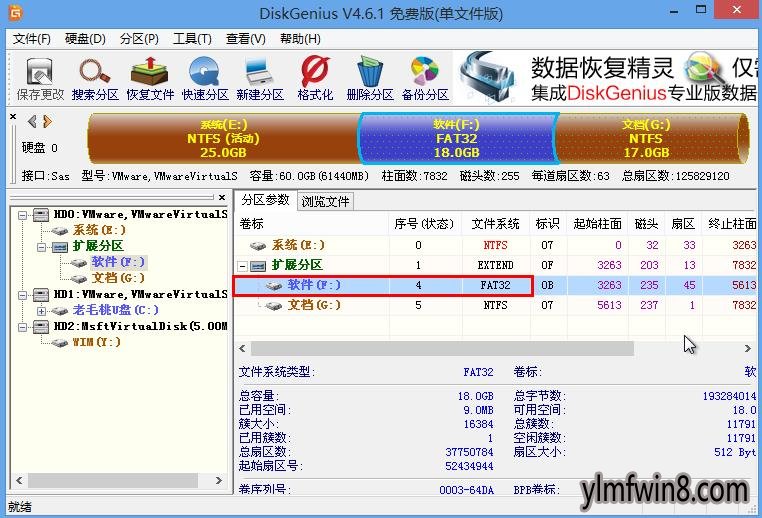This screenshot has width=762, height=518.
Task: Expand the 老毛桃U盘(C:) tree node
Action: click(x=42, y=310)
